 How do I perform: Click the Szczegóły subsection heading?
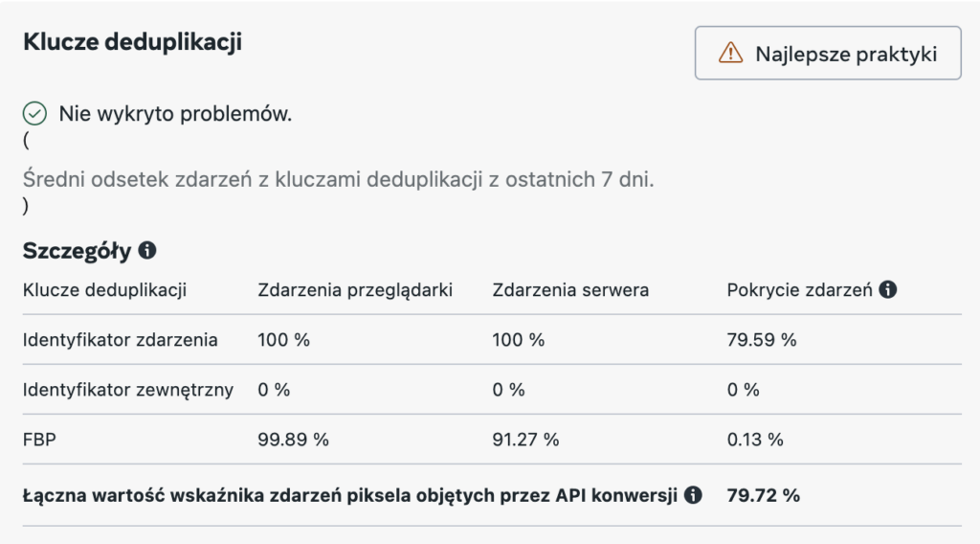click(77, 251)
